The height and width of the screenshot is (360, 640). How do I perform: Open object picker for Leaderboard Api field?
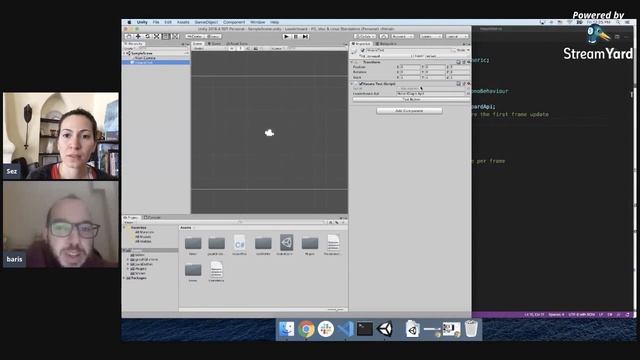(x=468, y=93)
